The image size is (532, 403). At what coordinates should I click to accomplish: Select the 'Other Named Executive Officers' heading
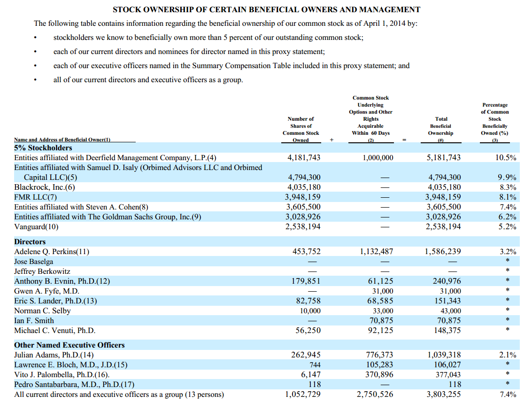[x=69, y=345]
